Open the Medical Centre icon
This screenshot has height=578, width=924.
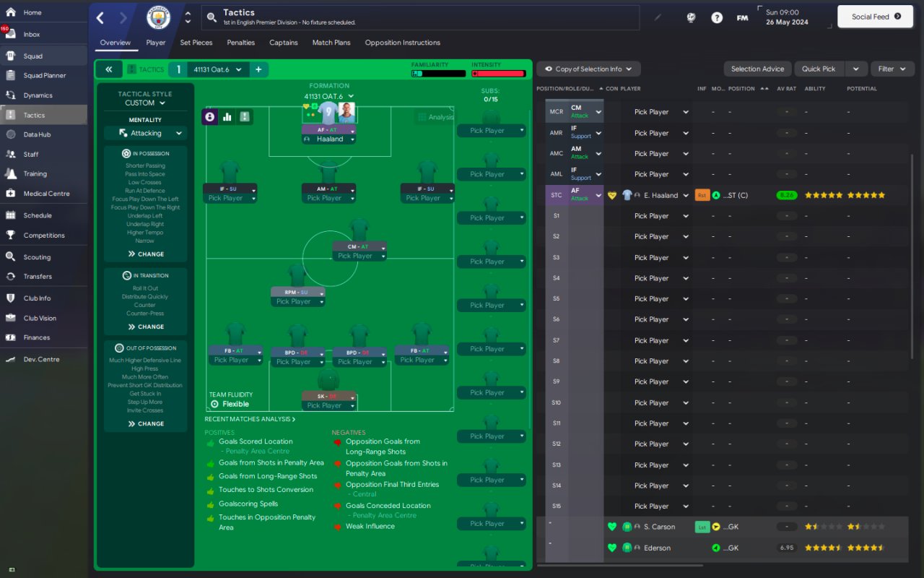(10, 194)
